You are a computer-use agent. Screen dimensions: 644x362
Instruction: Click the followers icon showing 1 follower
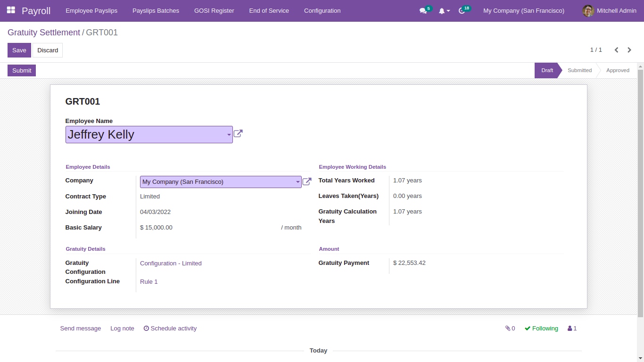click(572, 328)
